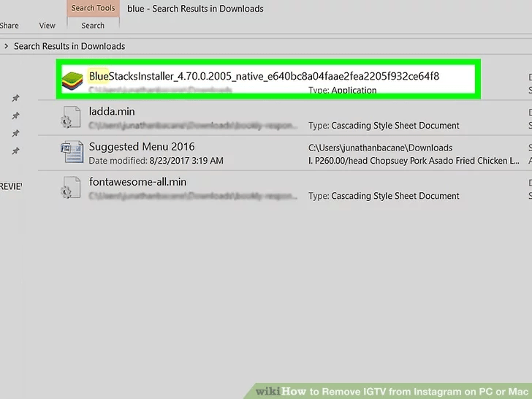Click the Date modified 8/23/2017 3:19 AM text
532x399 pixels.
(156, 161)
